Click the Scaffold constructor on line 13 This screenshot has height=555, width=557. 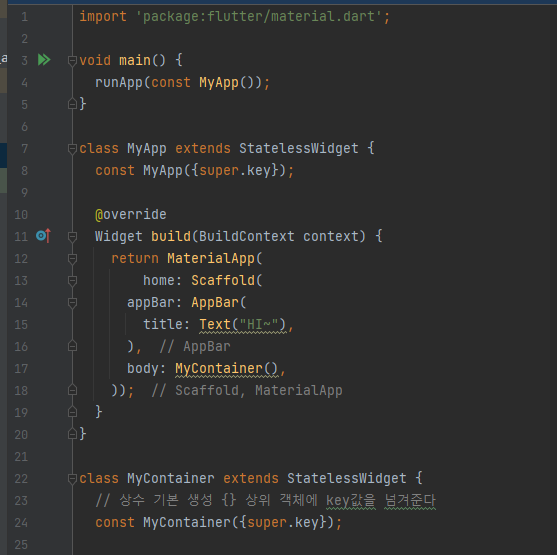pyautogui.click(x=223, y=280)
